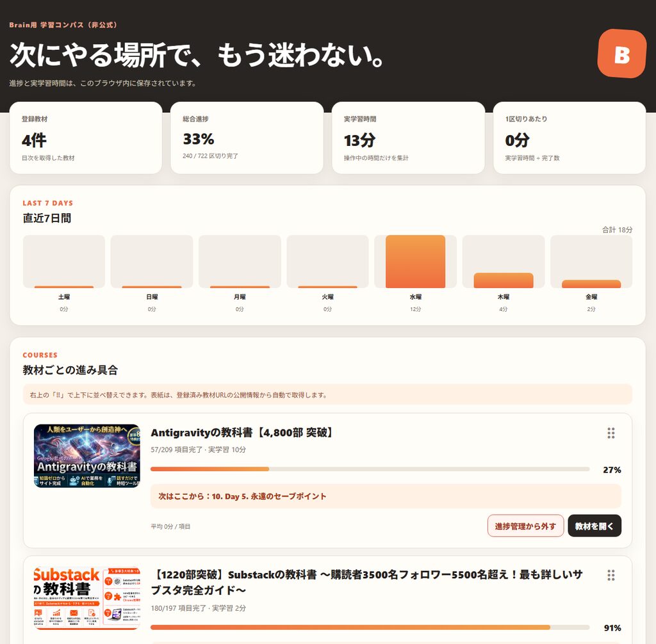Click the 直近7日間 section heading
Screen dimensions: 656x644
point(47,218)
